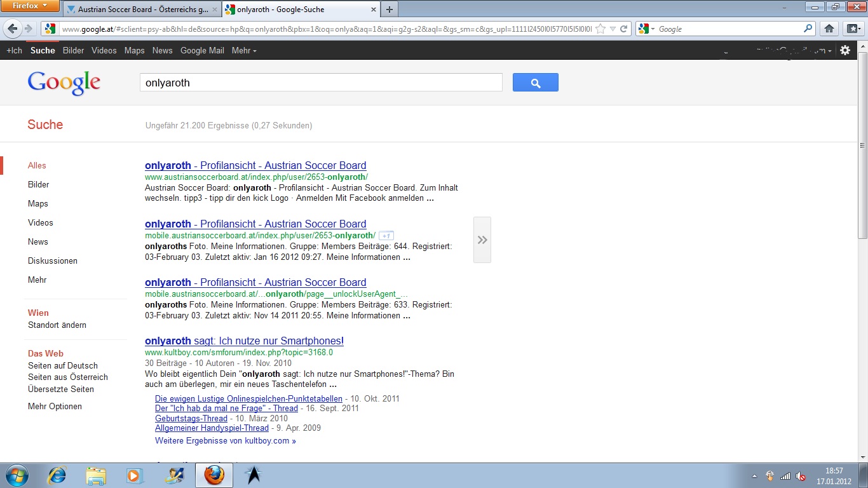
Task: Click Standort ändern link
Action: pos(57,325)
